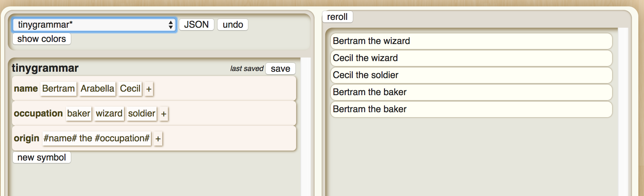Add a new rule to origin symbol
Screen dimensions: 644x196
158,138
